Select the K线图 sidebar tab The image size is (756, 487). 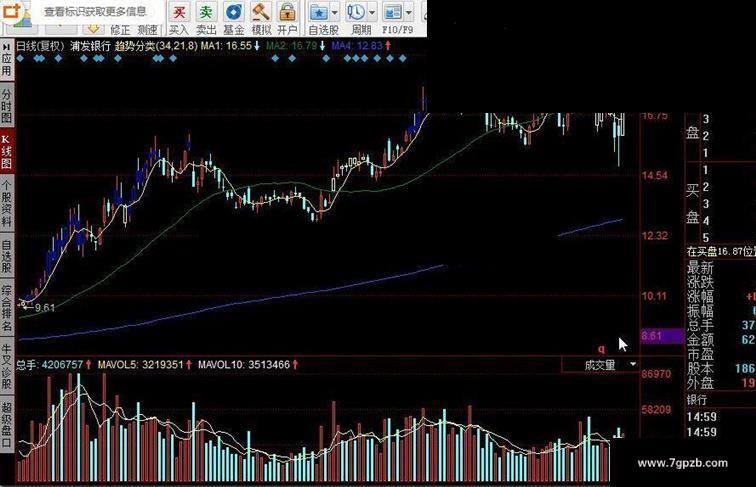click(6, 151)
